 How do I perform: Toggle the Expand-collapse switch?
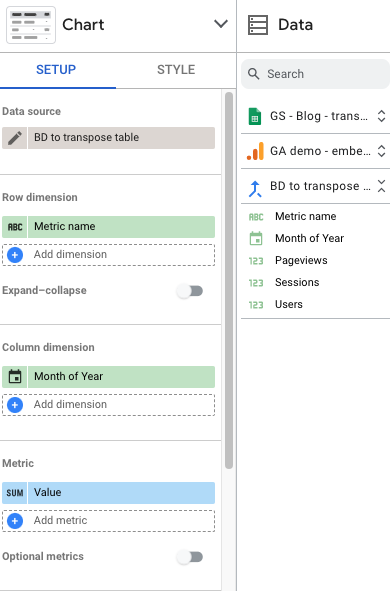click(x=190, y=291)
